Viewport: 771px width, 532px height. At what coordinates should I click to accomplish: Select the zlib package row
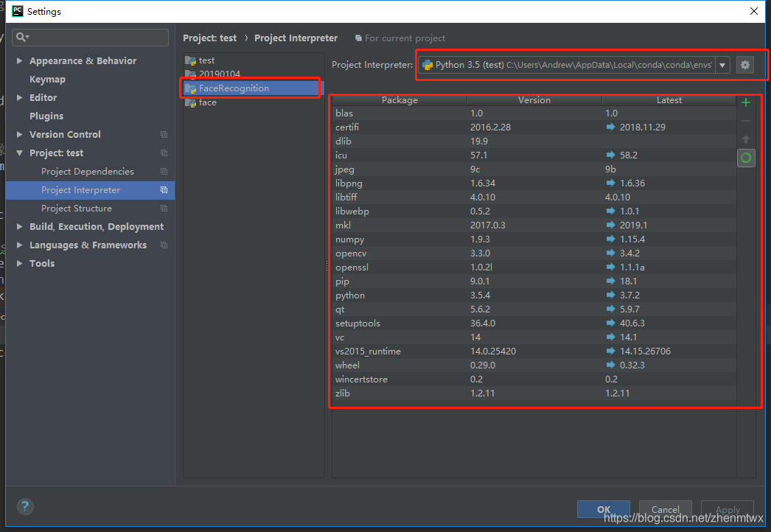point(534,393)
